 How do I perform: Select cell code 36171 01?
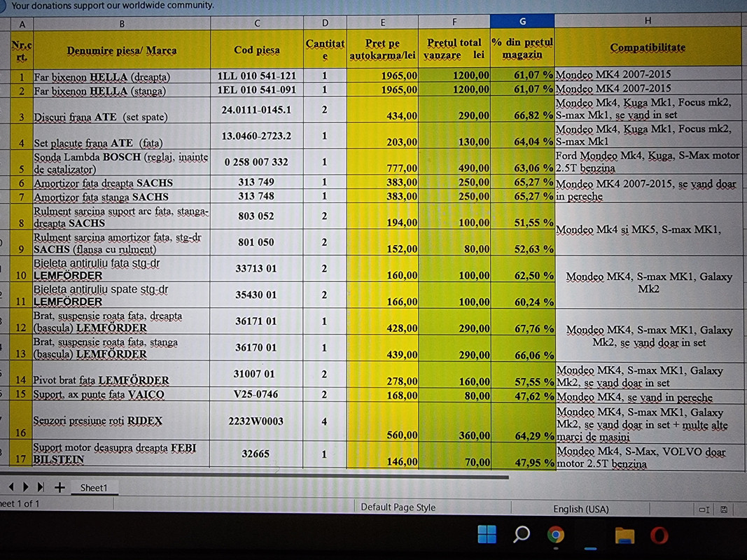[x=256, y=321]
